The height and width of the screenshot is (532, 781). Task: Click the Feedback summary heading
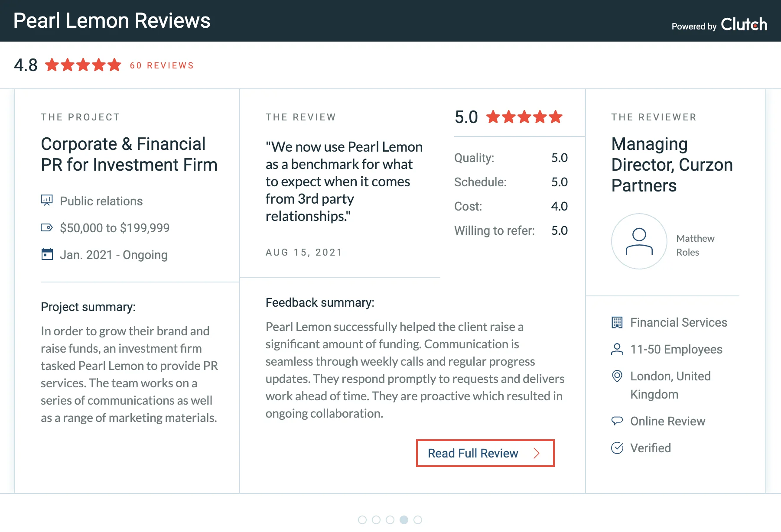pyautogui.click(x=320, y=302)
